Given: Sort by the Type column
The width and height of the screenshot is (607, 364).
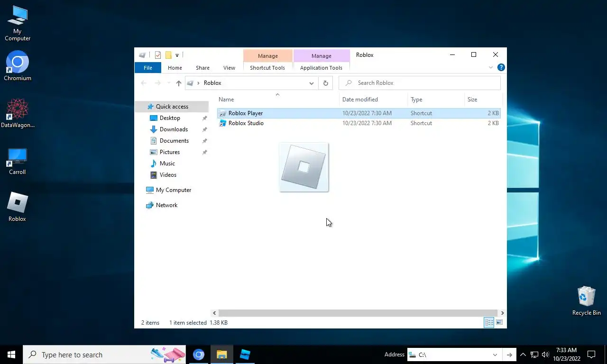Looking at the screenshot, I should coord(436,100).
